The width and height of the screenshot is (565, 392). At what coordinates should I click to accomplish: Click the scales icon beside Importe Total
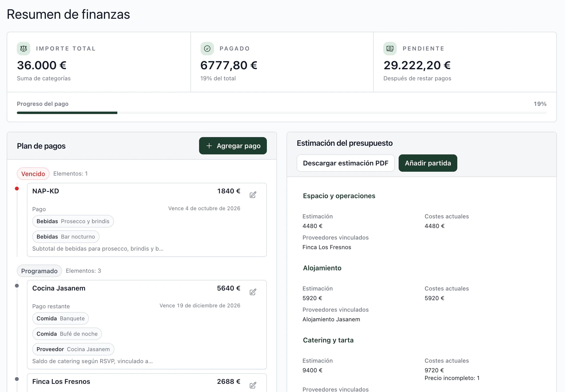[x=24, y=49]
